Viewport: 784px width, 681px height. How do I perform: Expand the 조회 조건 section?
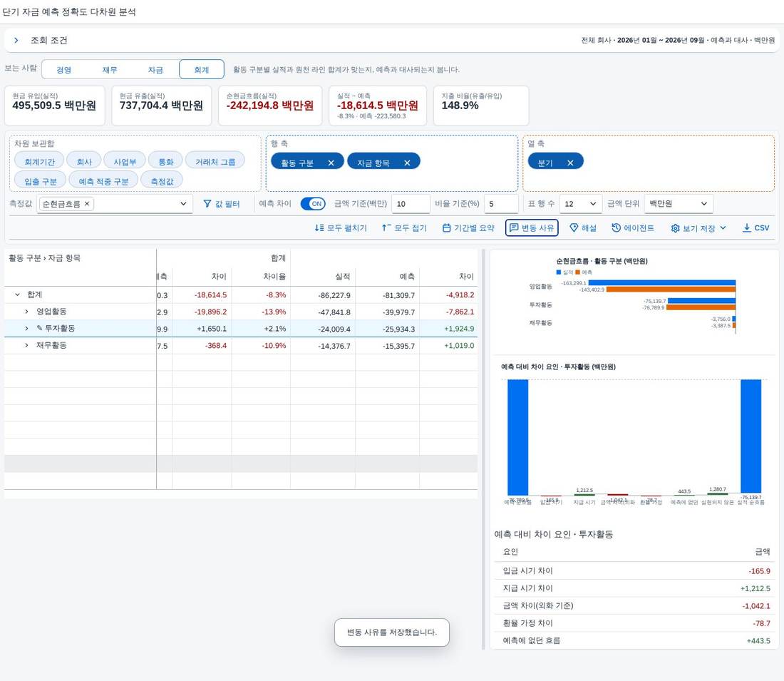[x=16, y=40]
